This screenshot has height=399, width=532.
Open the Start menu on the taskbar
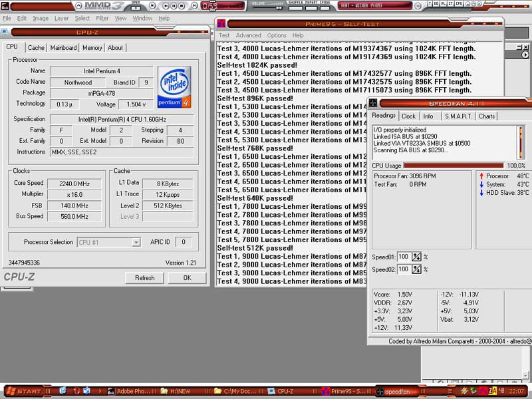click(x=24, y=391)
